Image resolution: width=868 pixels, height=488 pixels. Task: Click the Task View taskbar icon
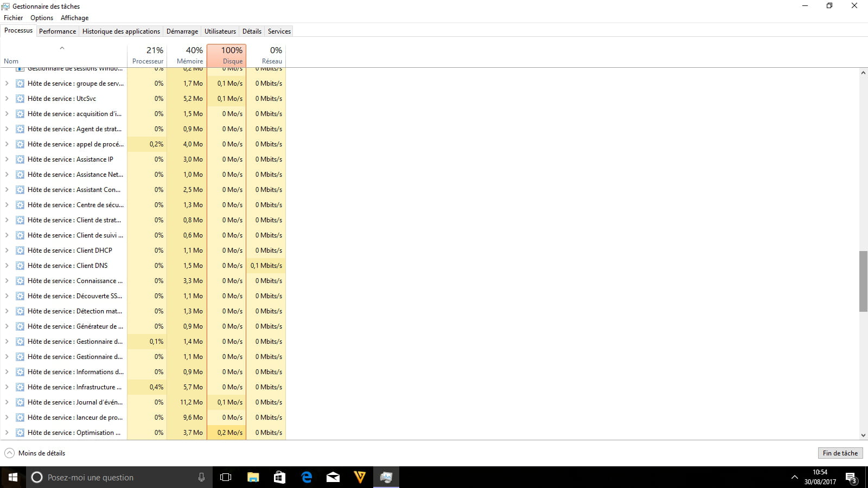(x=226, y=477)
